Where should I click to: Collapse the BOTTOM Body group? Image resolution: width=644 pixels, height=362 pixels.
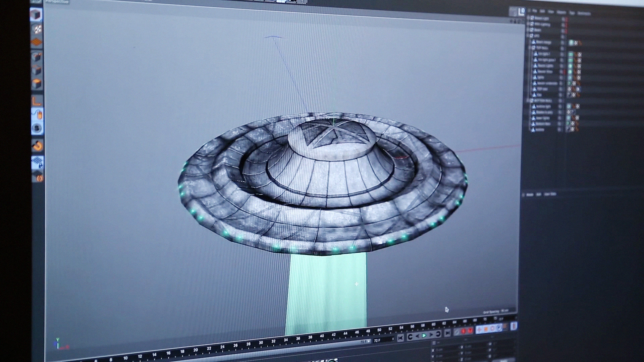tap(529, 100)
